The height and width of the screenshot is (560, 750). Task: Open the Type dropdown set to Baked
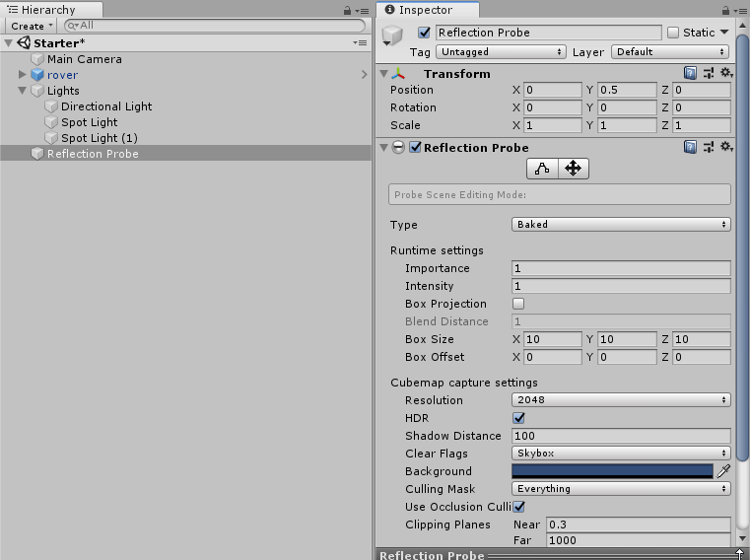point(621,225)
